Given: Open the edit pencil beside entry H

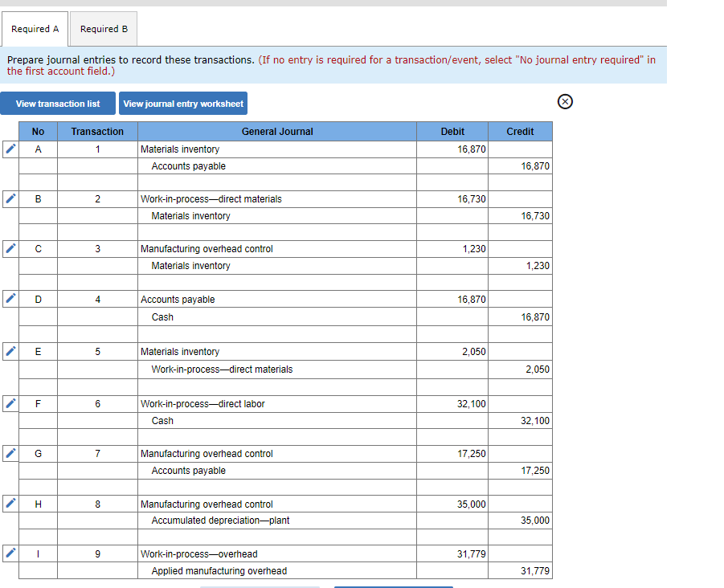Looking at the screenshot, I should point(9,504).
